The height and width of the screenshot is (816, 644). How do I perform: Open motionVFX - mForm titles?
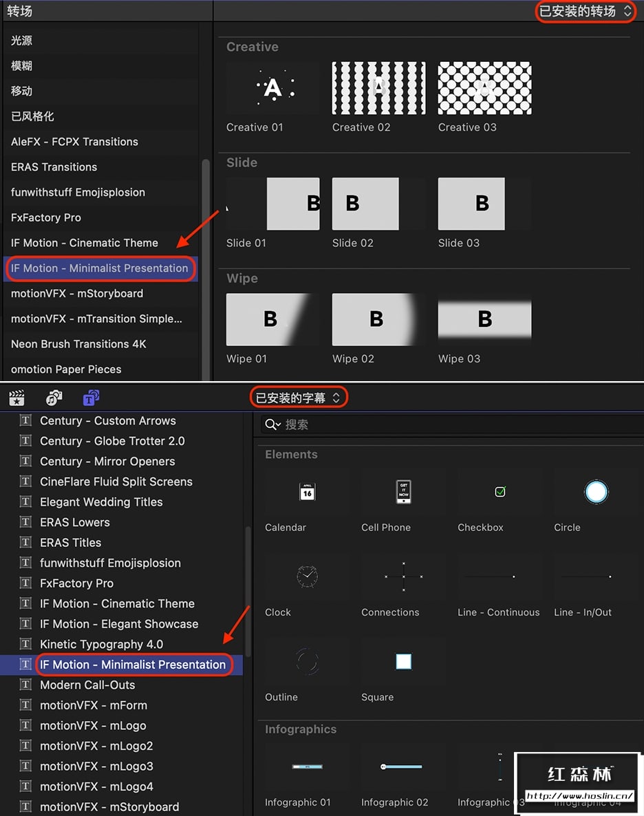click(122, 705)
